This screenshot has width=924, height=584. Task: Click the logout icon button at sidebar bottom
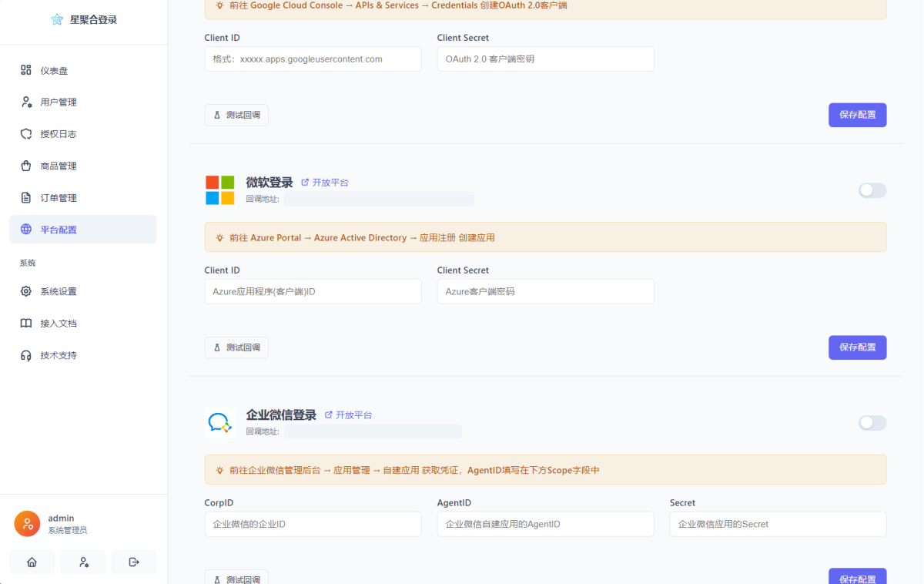(134, 562)
